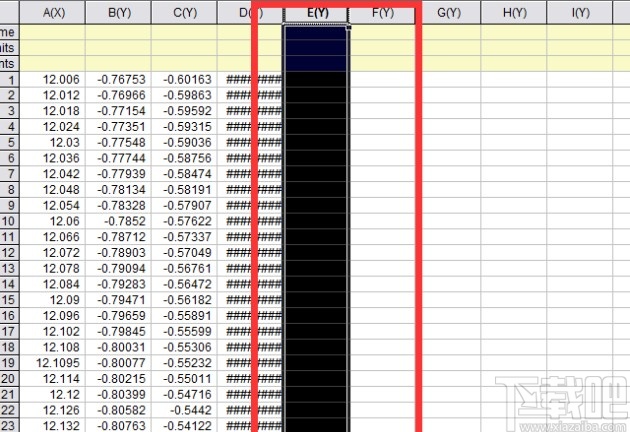This screenshot has height=432, width=630.
Task: Select row header 23
Action: 9,426
